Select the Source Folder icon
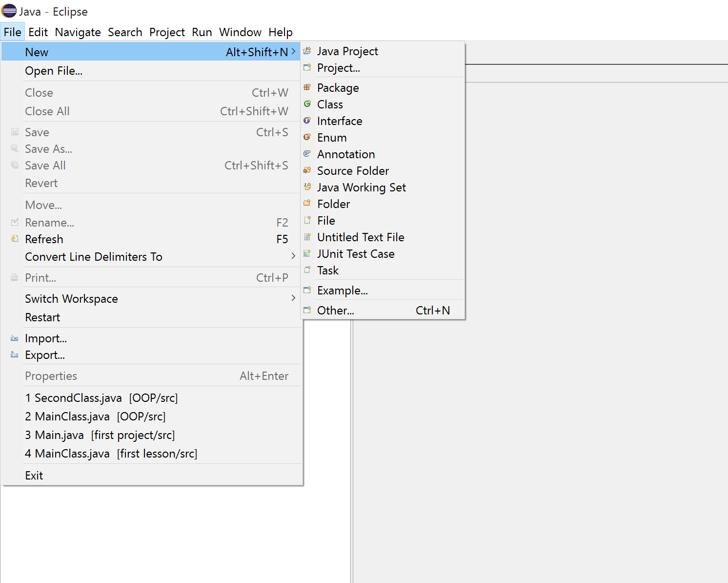728x583 pixels. tap(307, 170)
